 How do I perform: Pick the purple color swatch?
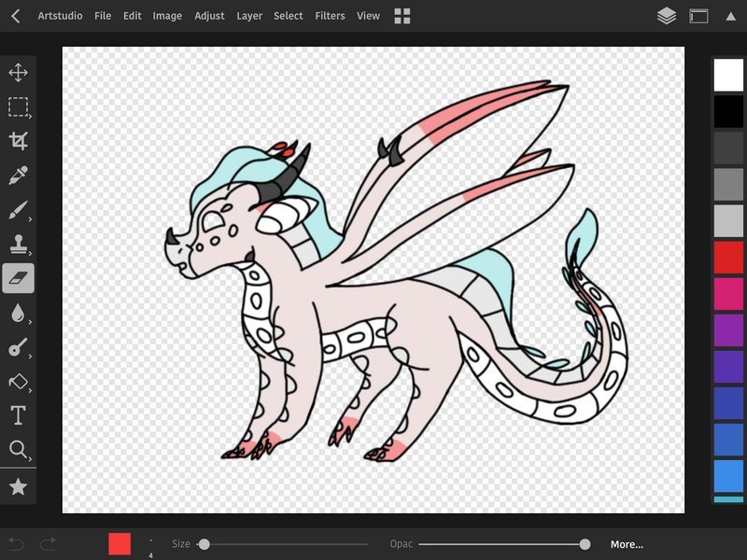(x=728, y=330)
